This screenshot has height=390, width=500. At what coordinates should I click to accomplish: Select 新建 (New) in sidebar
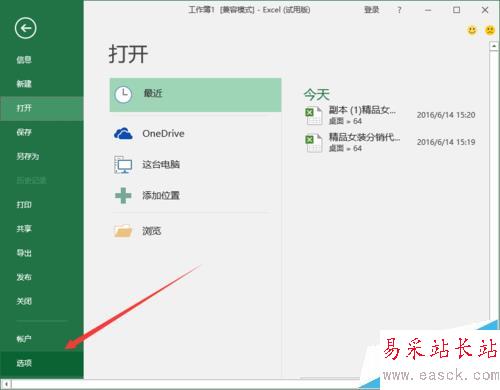coord(24,84)
